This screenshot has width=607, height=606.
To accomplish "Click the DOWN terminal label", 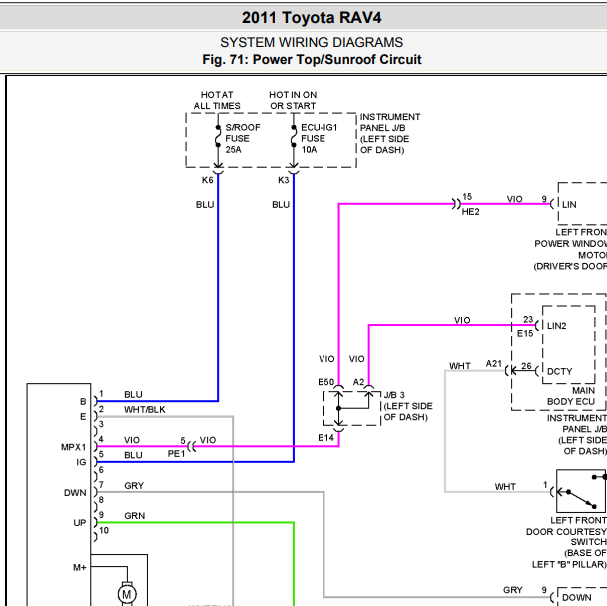I will [577, 597].
